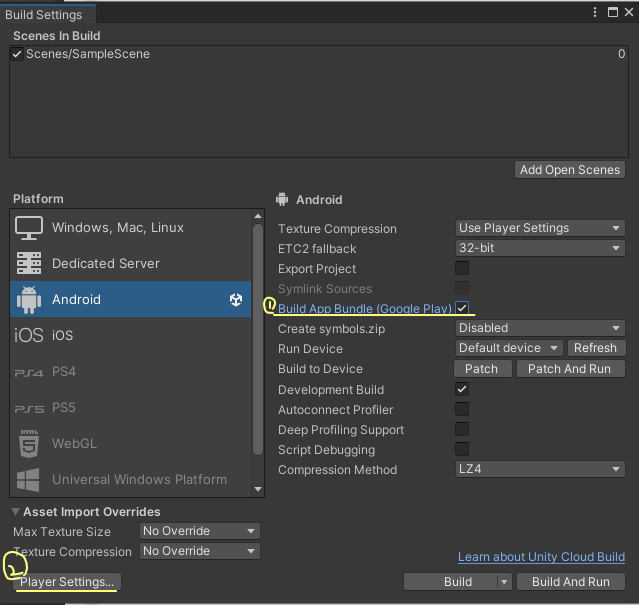Click Add Open Scenes button

point(570,169)
